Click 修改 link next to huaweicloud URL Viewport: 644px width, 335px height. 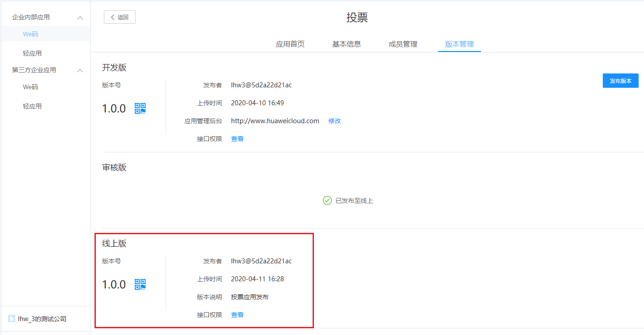click(335, 121)
